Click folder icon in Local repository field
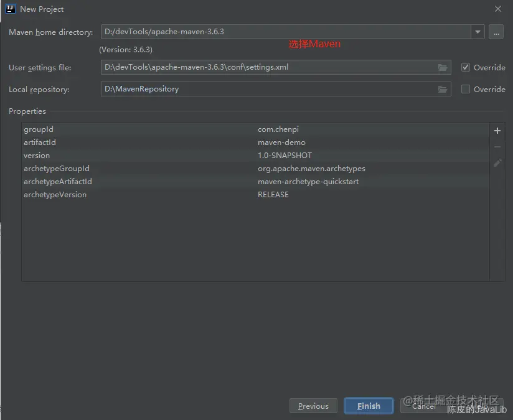Viewport: 513px width, 420px height. click(443, 90)
